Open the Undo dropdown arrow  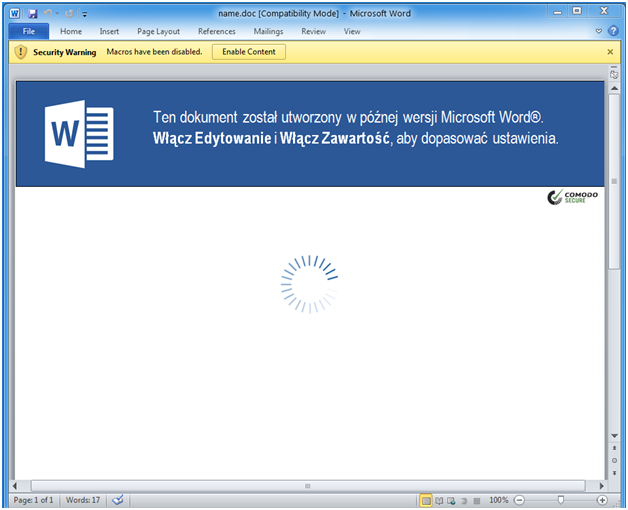[x=58, y=13]
